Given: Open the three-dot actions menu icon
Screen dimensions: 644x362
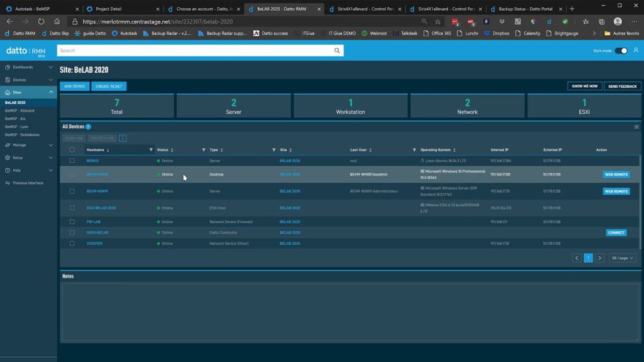Looking at the screenshot, I should pyautogui.click(x=123, y=138).
